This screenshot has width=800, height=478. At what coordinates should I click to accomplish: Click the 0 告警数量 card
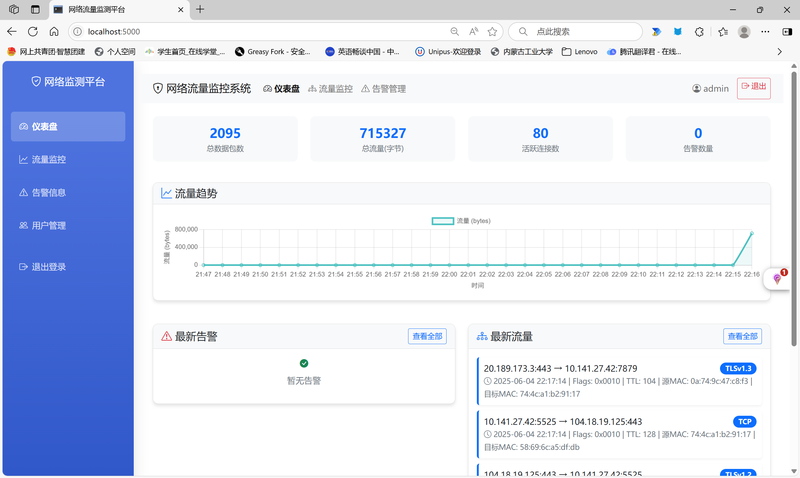tap(698, 139)
